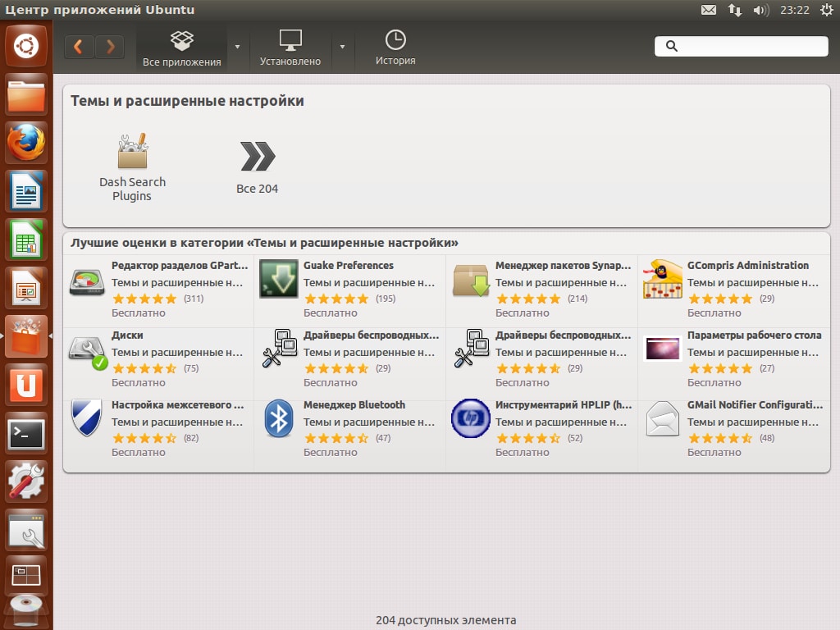
Task: Open the workspace switcher in launcher
Action: click(x=26, y=576)
